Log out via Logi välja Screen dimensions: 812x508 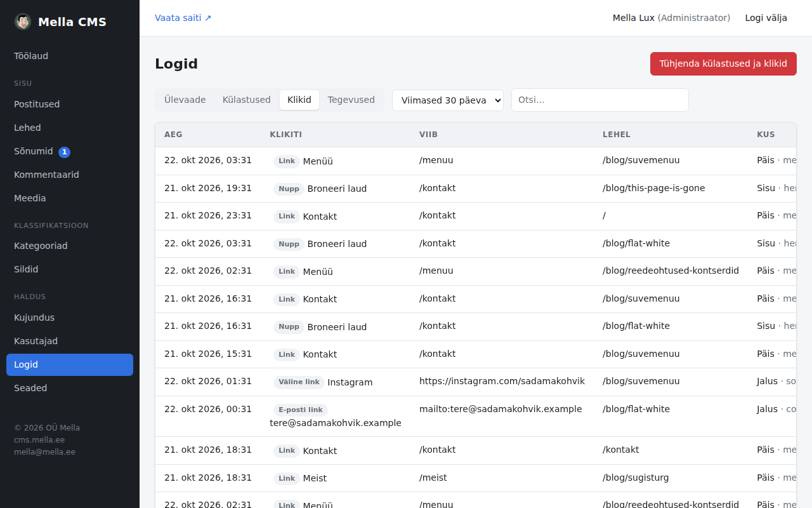point(766,18)
